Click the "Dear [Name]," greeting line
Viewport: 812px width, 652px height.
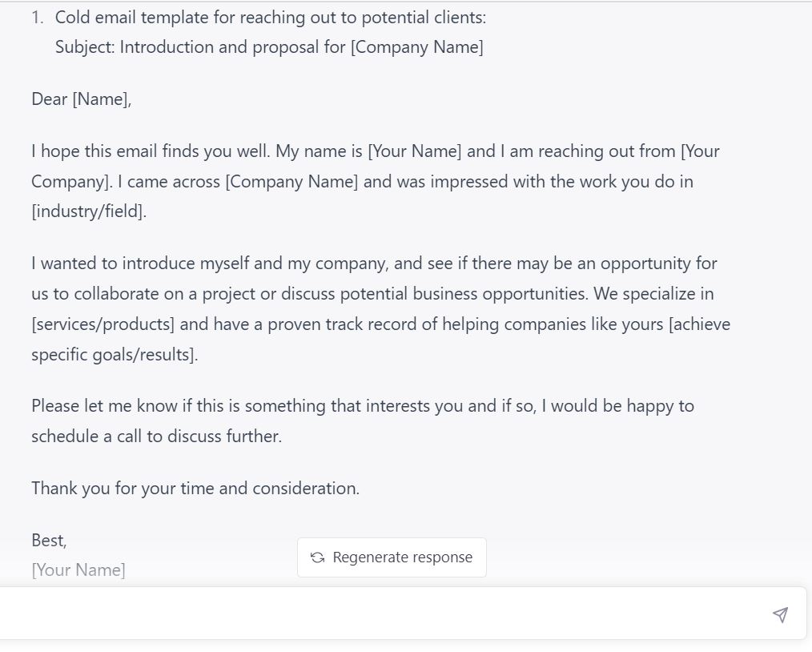[81, 99]
